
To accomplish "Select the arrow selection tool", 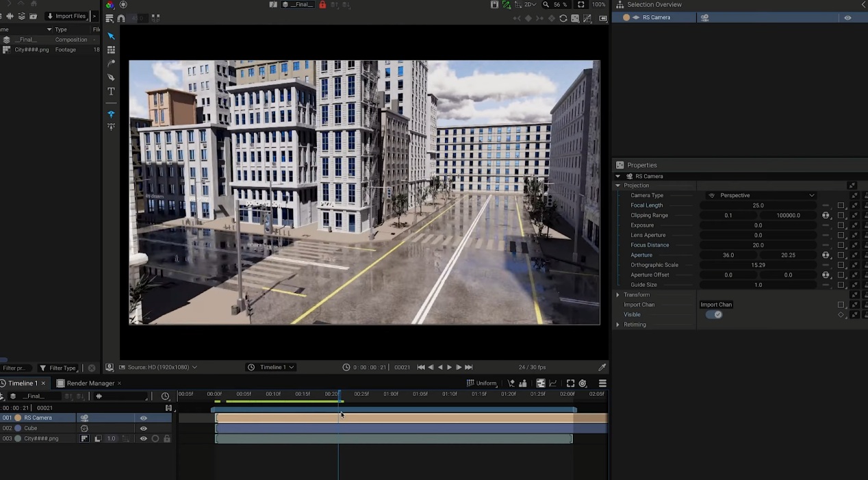I will (111, 36).
